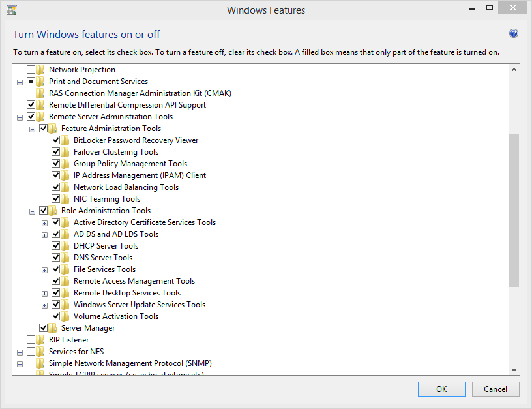Disable the DHCP Server Tools checkbox
The width and height of the screenshot is (532, 409).
click(x=56, y=246)
